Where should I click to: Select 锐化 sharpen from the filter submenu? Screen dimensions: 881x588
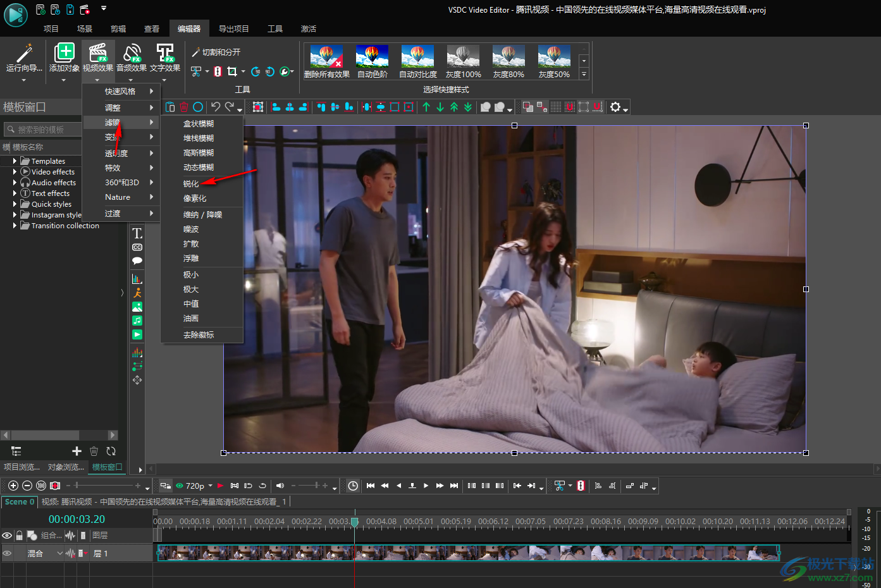(x=191, y=184)
